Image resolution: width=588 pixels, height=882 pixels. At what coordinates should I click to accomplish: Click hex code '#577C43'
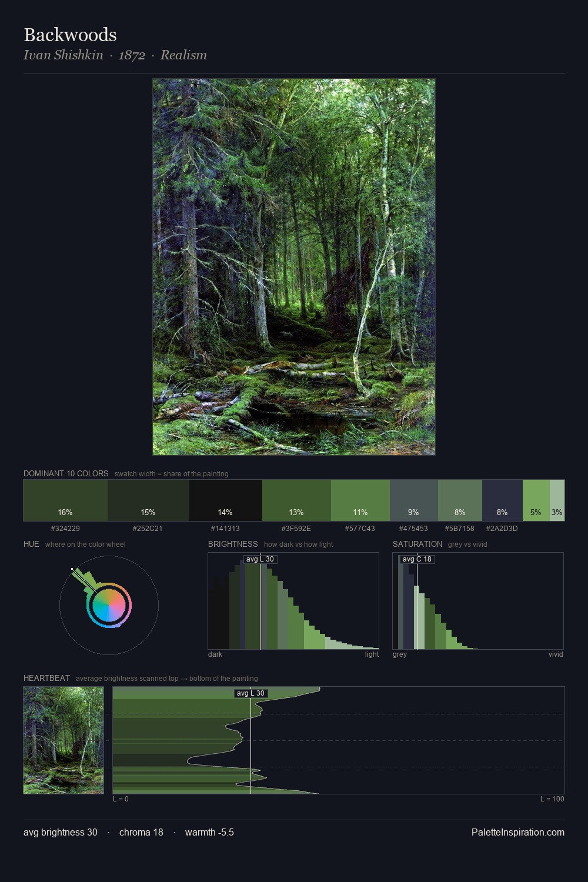360,528
